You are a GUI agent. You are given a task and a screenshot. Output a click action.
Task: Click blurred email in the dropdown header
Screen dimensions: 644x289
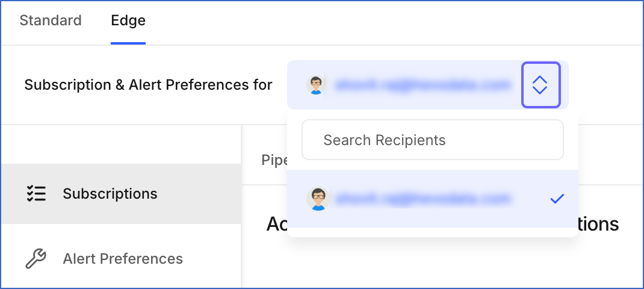(x=423, y=85)
